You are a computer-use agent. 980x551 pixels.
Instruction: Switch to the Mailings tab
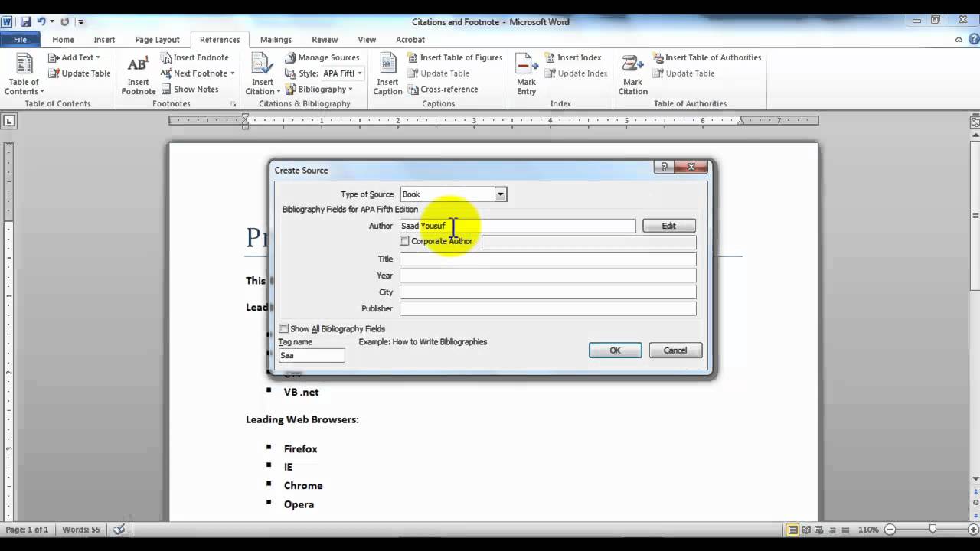pos(276,40)
